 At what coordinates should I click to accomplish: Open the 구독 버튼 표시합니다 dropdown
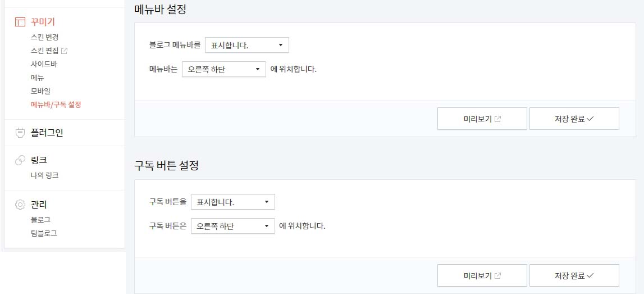point(233,202)
